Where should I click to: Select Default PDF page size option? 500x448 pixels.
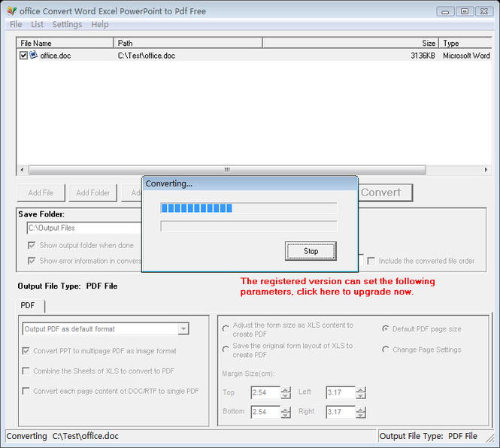pos(386,328)
